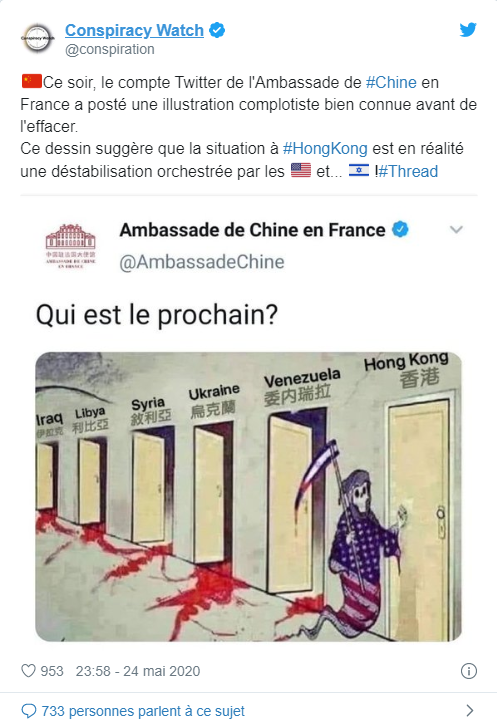
Task: Click the Conspiracy Watch profile avatar
Action: pos(38,38)
